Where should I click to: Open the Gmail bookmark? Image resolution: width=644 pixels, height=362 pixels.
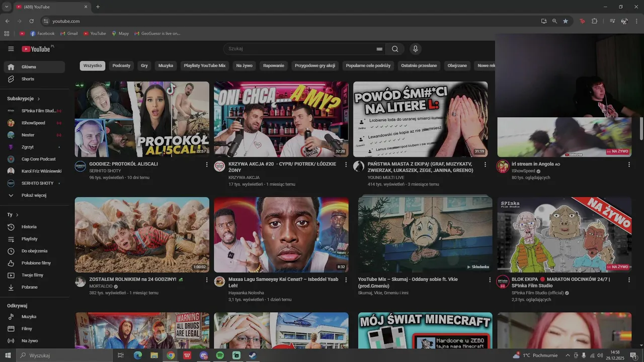click(x=69, y=34)
